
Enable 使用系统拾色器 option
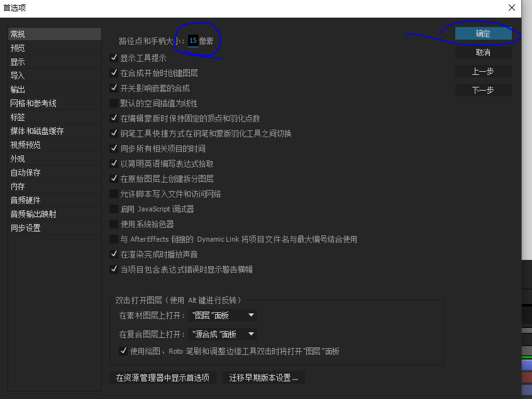point(114,223)
